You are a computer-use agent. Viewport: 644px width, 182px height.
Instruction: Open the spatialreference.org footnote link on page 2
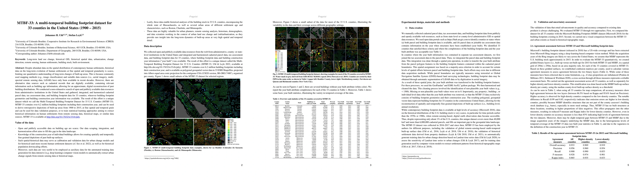pos(162,158)
